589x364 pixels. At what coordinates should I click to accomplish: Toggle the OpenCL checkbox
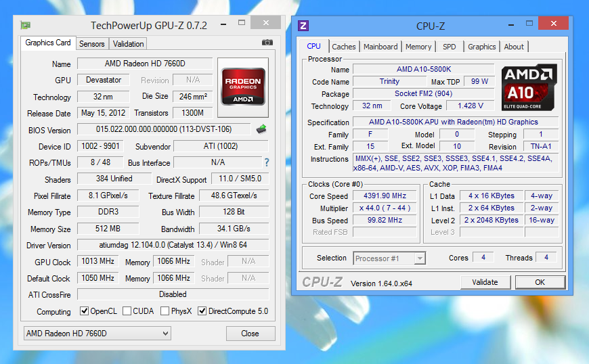point(85,311)
